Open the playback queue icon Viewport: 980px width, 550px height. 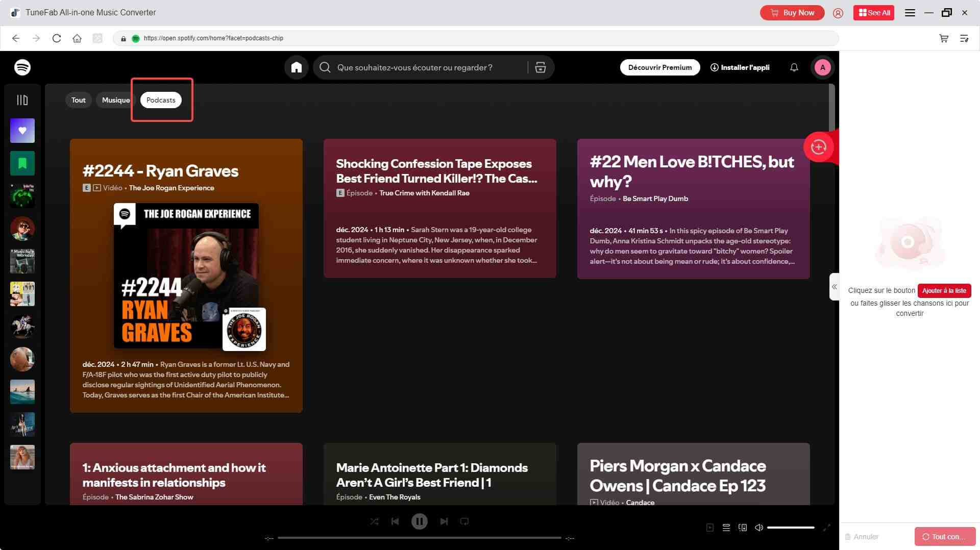coord(726,528)
